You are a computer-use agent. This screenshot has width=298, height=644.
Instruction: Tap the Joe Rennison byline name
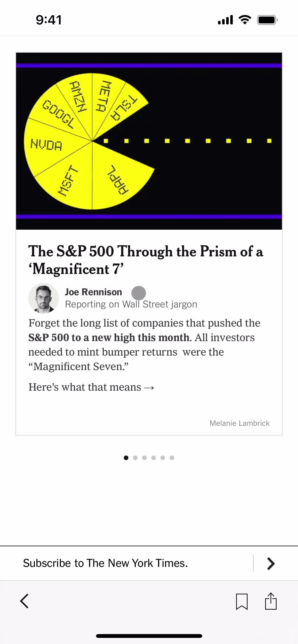93,292
